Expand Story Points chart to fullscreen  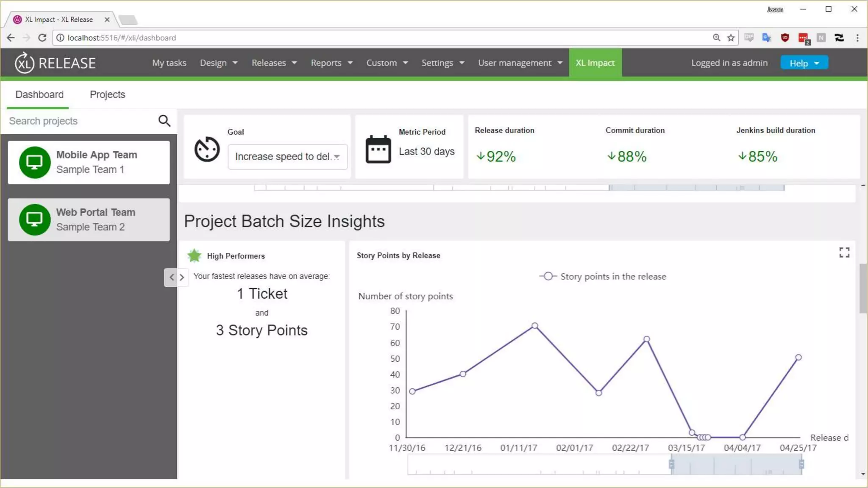click(x=844, y=253)
